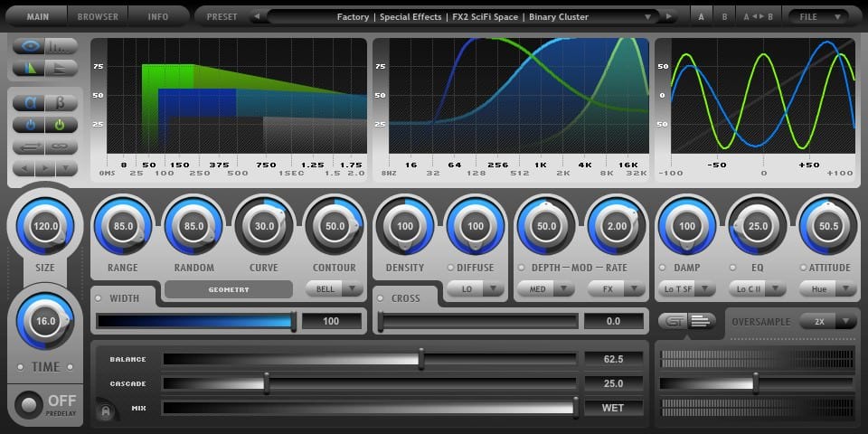Open the BELL contour dropdown
The height and width of the screenshot is (434, 868).
click(335, 289)
